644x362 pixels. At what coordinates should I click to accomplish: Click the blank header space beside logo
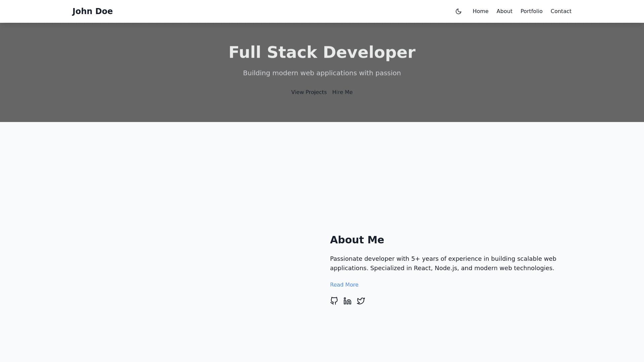point(268,11)
